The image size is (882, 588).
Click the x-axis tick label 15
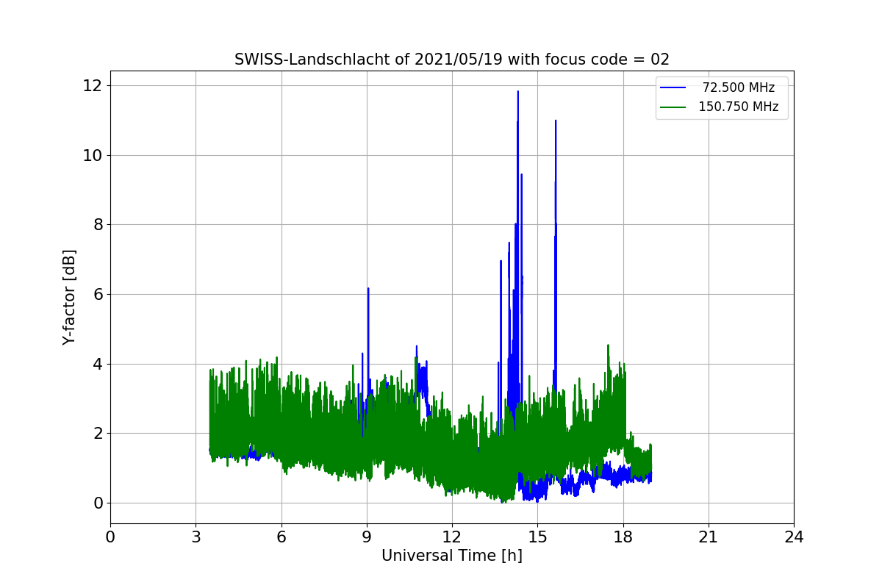[537, 537]
